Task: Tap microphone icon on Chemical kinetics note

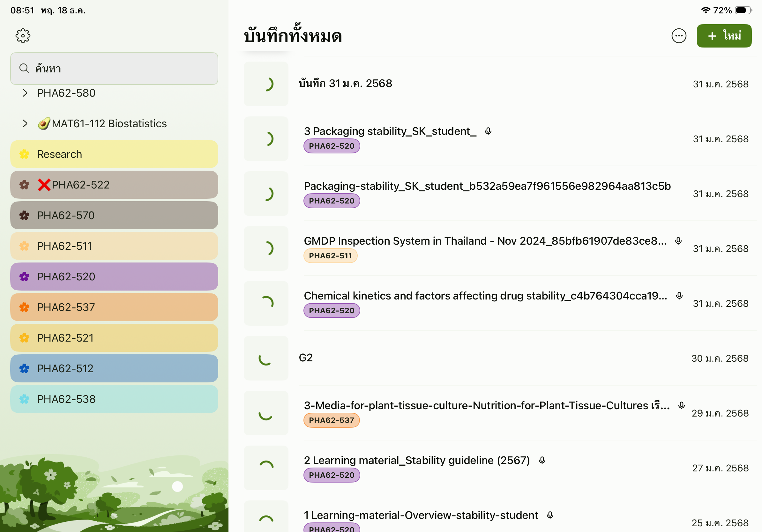Action: (x=679, y=296)
